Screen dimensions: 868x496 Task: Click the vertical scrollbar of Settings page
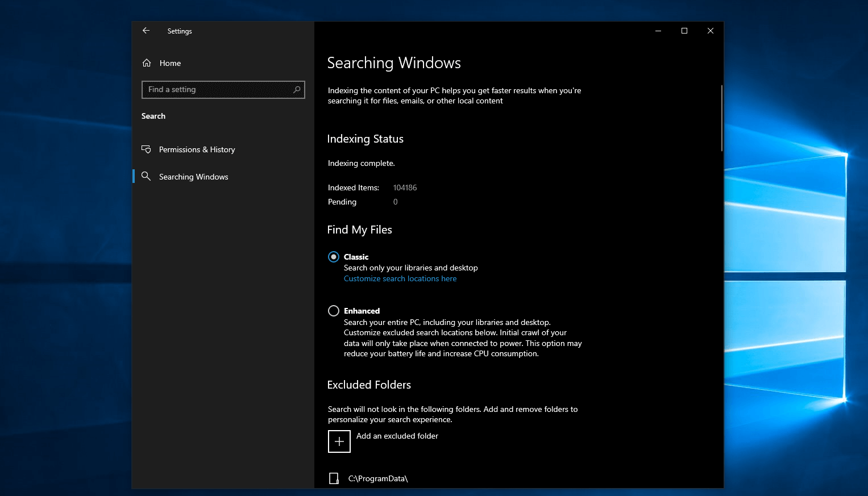coord(721,118)
